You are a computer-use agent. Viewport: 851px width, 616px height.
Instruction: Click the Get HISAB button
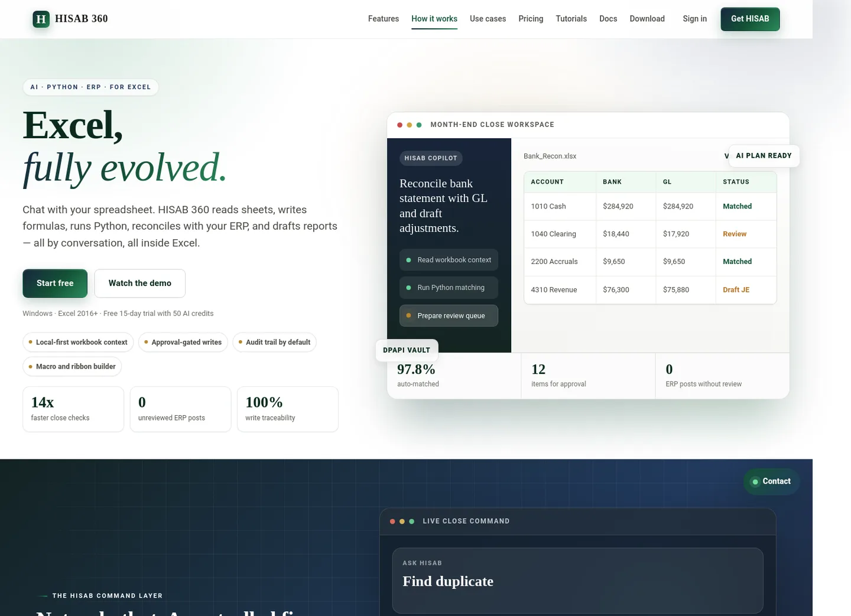click(750, 19)
